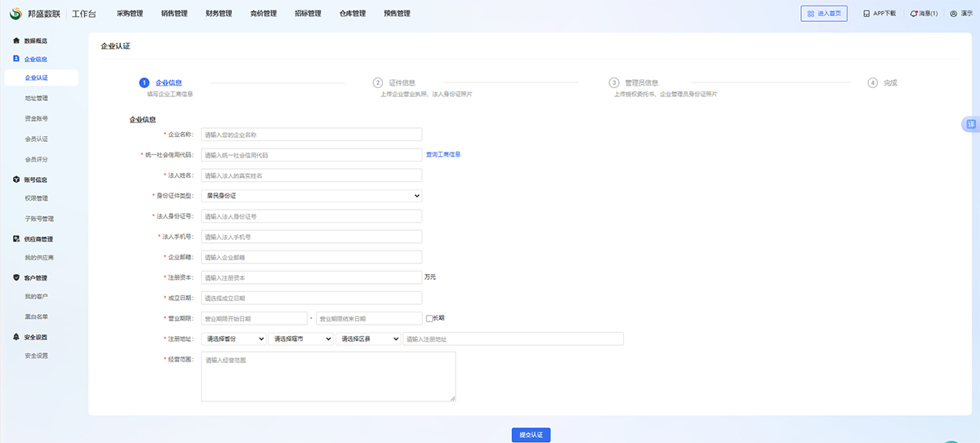Focus the 统一社会信用代码 input field
The image size is (980, 443).
pos(311,155)
